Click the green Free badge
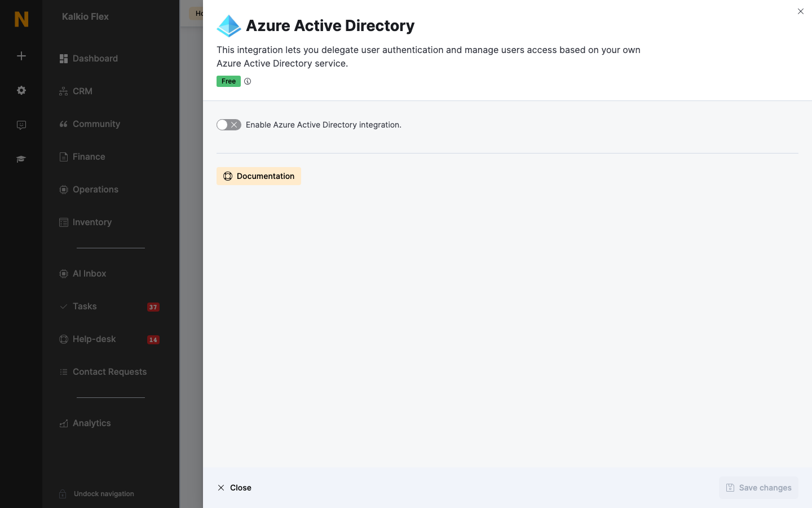The width and height of the screenshot is (812, 508). (x=228, y=81)
